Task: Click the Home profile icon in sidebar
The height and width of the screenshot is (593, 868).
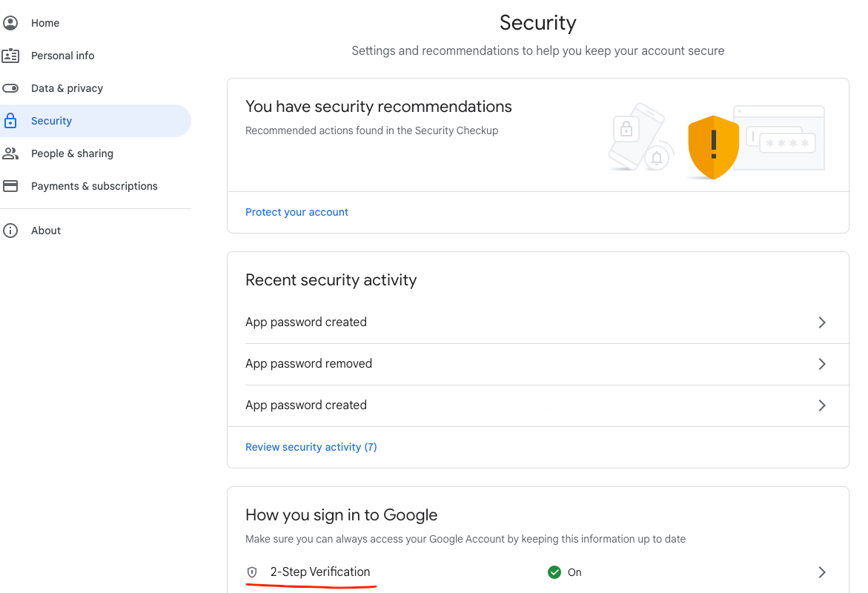Action: tap(10, 23)
